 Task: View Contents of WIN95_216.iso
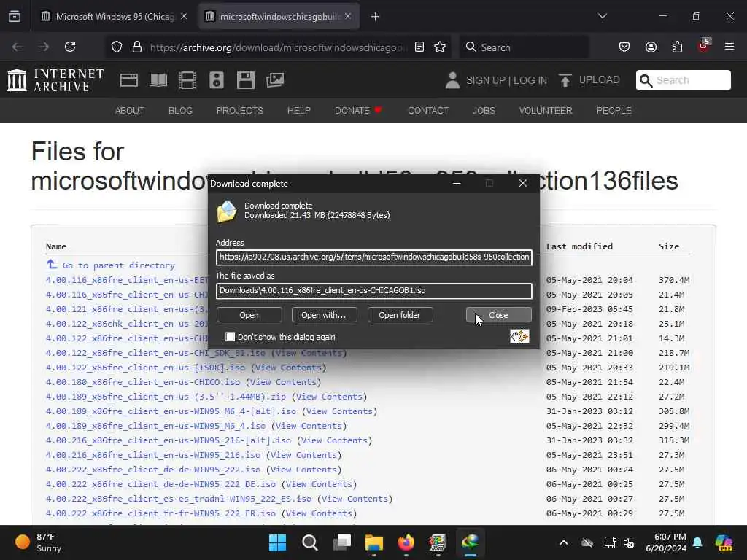(x=303, y=455)
